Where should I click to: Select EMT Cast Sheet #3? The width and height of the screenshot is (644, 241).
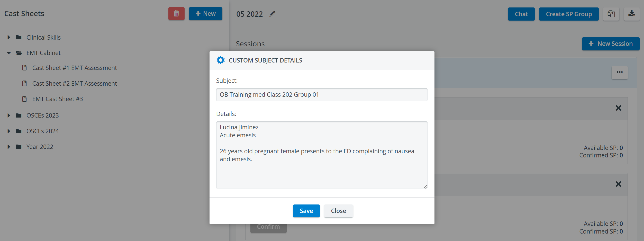coord(58,99)
